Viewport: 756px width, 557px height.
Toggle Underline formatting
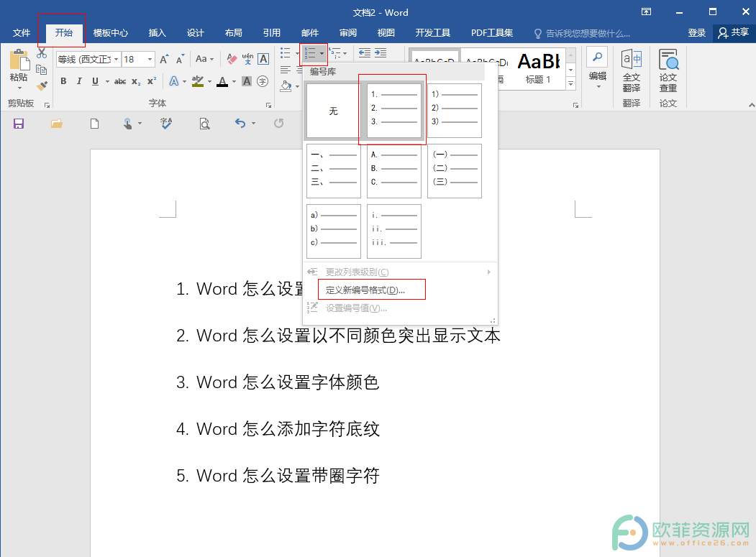tap(95, 81)
